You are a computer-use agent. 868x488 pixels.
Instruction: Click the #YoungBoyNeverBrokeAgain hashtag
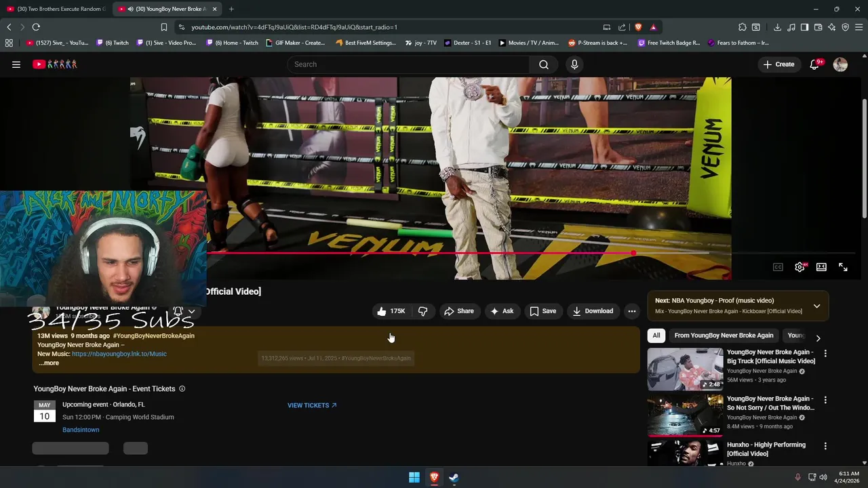(154, 335)
